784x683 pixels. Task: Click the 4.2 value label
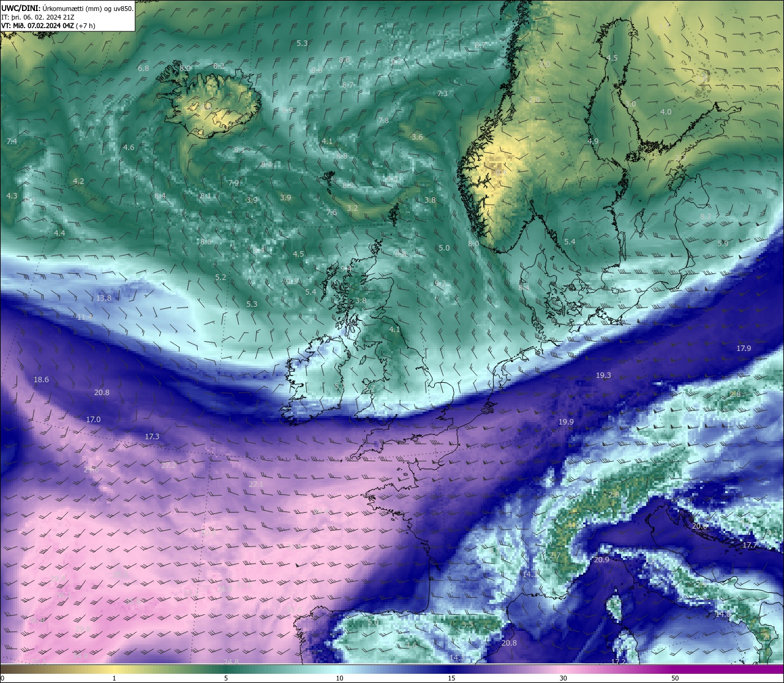click(78, 181)
